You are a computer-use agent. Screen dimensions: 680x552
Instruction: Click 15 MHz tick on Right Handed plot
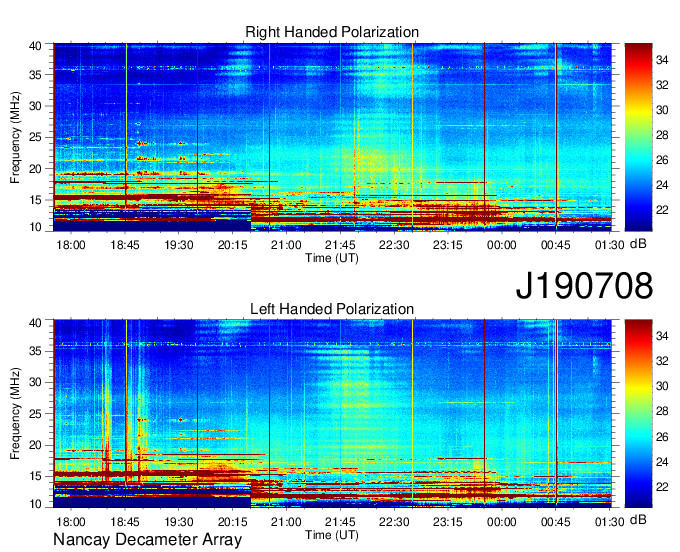point(35,200)
